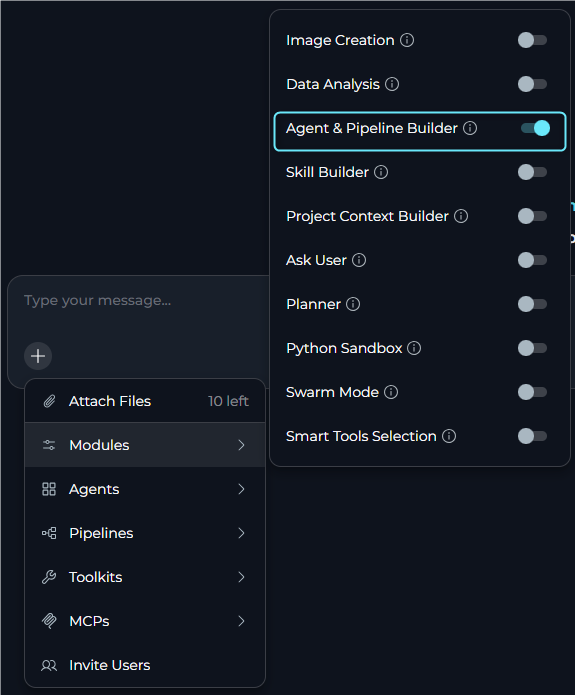575x695 pixels.
Task: Click the info icon beside Skill Builder
Action: [381, 172]
